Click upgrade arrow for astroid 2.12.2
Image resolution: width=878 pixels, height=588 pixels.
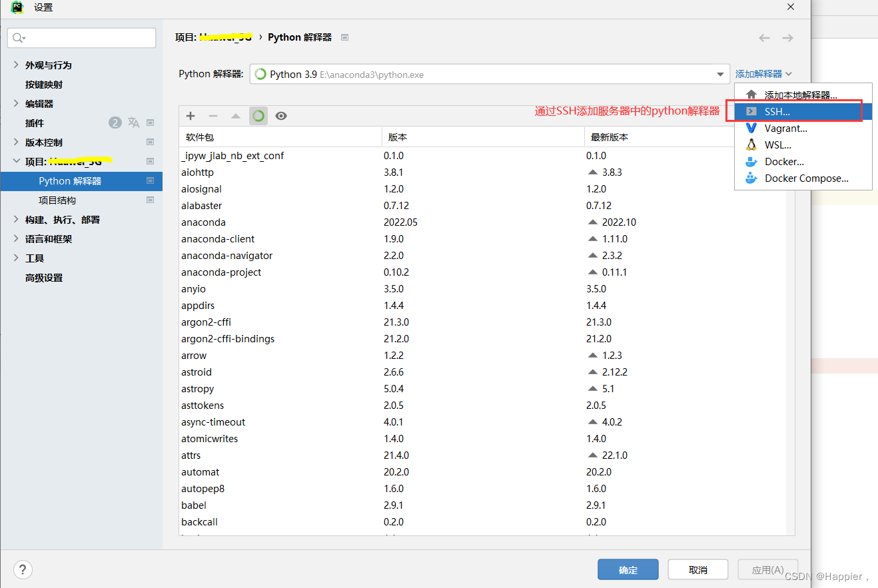click(x=592, y=372)
